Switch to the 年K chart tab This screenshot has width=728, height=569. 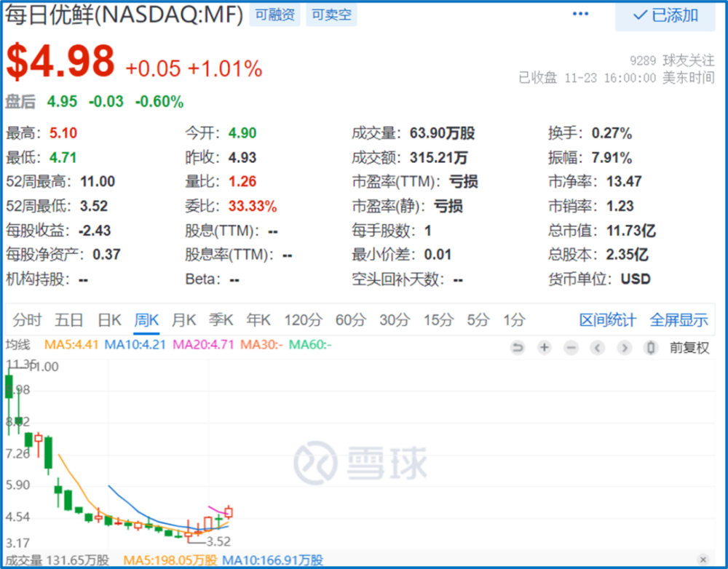(x=258, y=319)
